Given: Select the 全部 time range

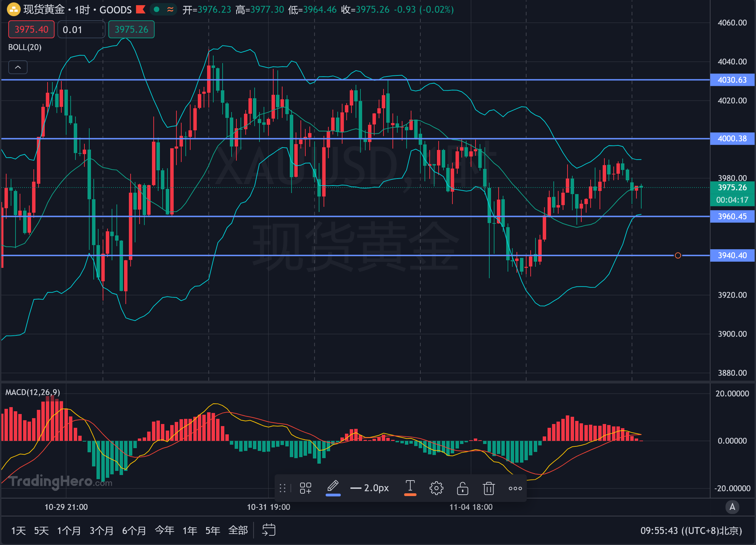Looking at the screenshot, I should [x=238, y=530].
